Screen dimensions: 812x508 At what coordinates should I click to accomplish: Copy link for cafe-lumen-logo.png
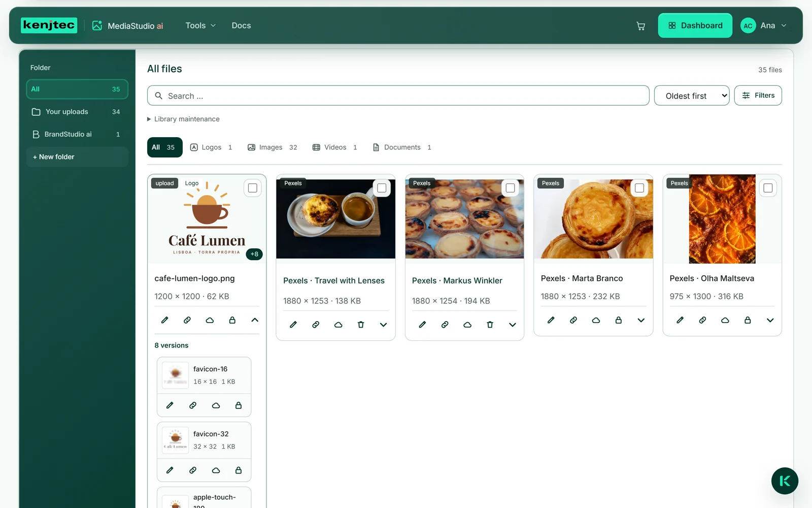[x=187, y=320]
